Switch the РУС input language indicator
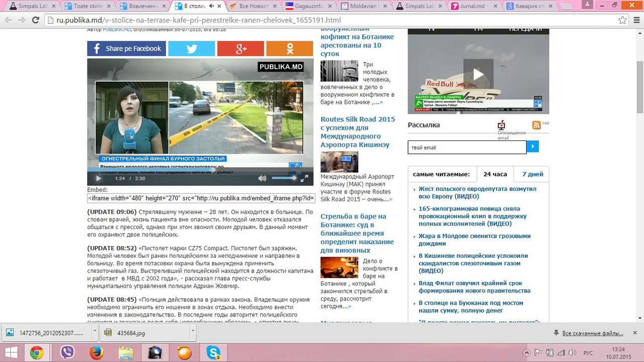The image size is (644, 362). [587, 352]
